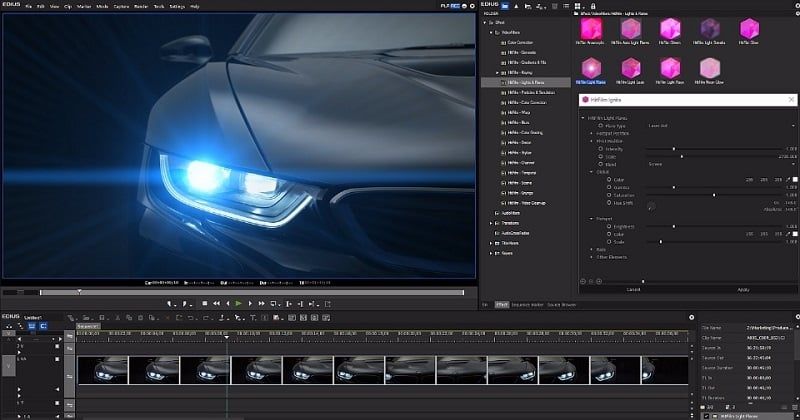The width and height of the screenshot is (800, 420).
Task: Toggle the Intensity keyframe circle
Action: tap(599, 148)
